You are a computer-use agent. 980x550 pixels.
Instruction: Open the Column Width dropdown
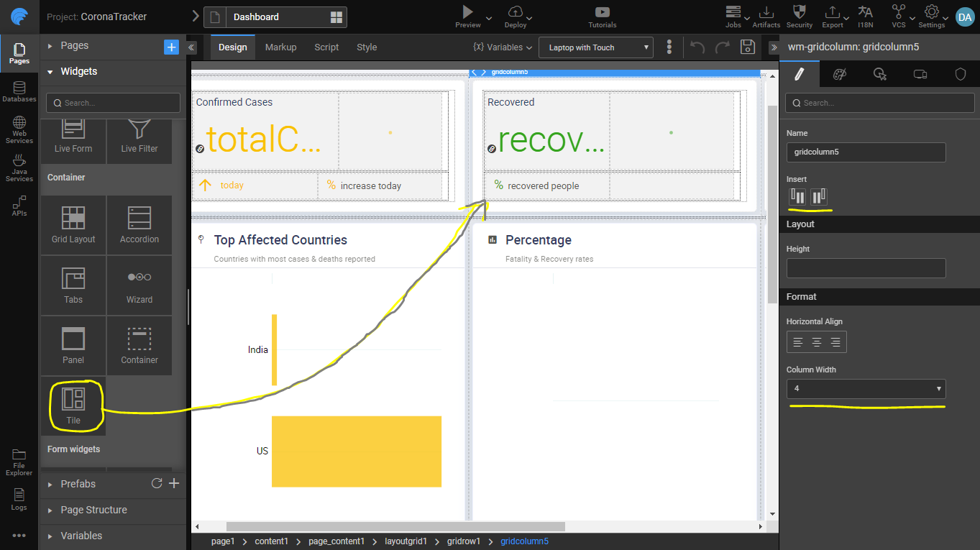point(866,389)
